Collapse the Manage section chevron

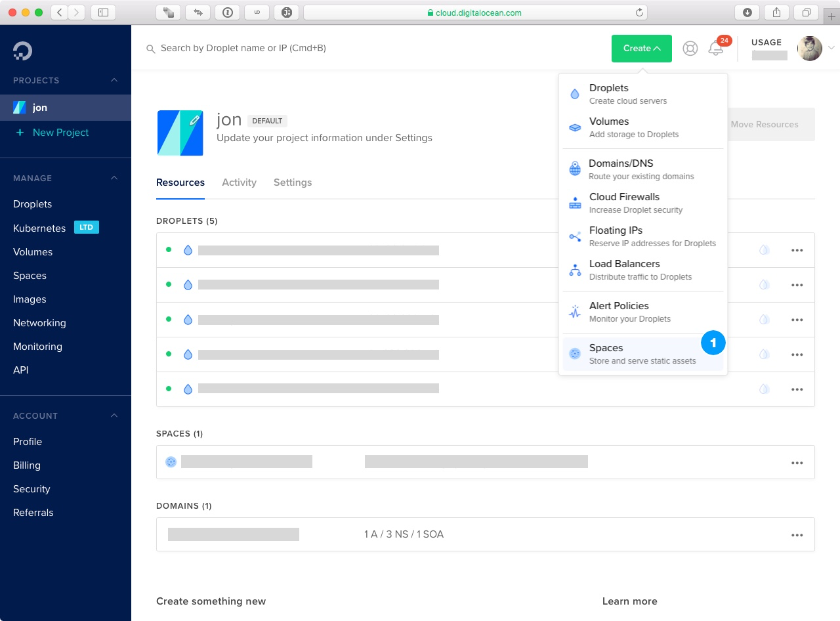(x=114, y=178)
